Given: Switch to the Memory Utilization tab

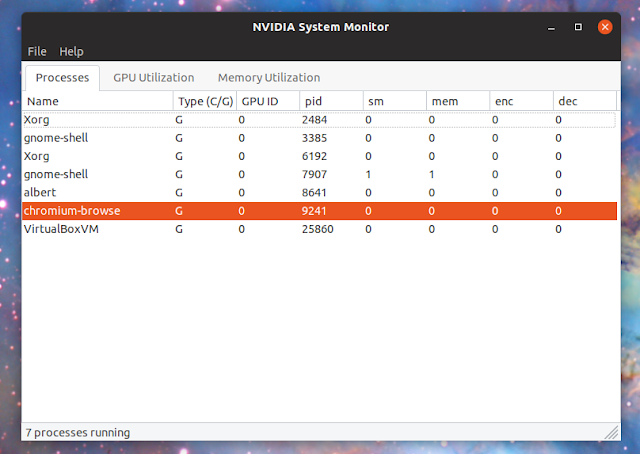Looking at the screenshot, I should [269, 78].
